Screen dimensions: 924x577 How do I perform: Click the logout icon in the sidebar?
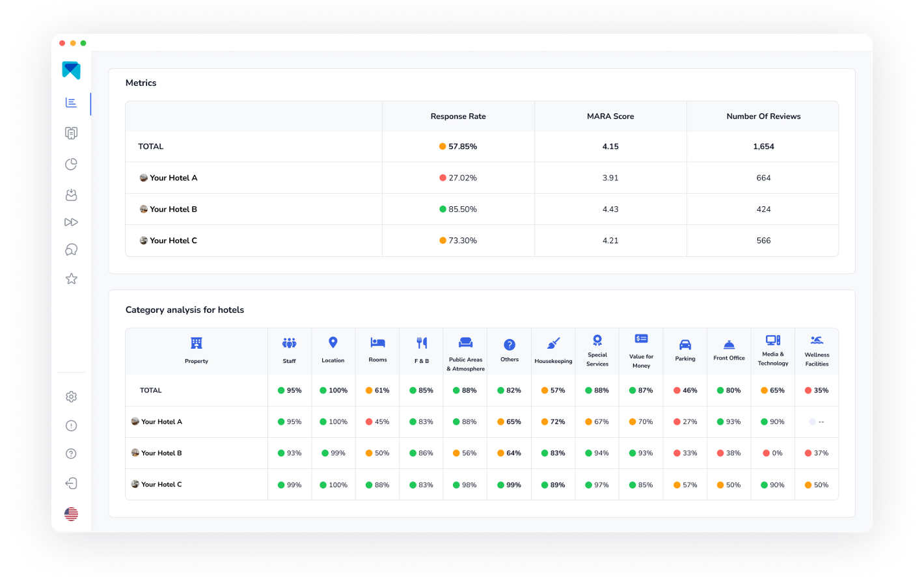click(72, 483)
